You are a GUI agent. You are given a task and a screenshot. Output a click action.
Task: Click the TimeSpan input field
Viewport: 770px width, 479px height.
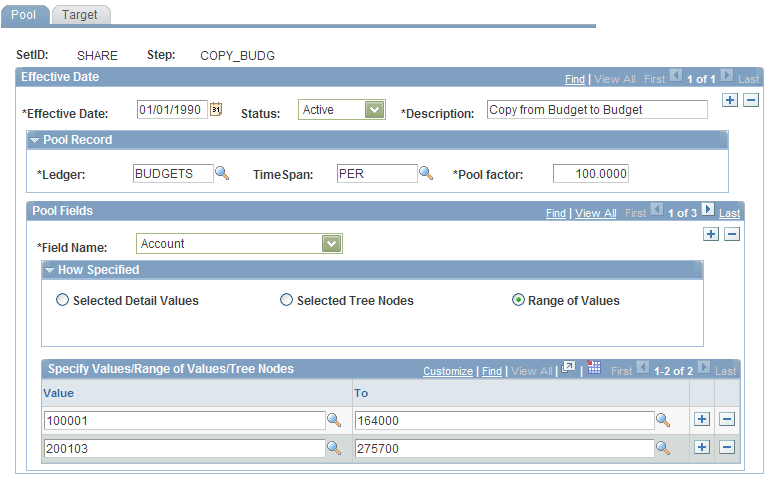tap(377, 173)
